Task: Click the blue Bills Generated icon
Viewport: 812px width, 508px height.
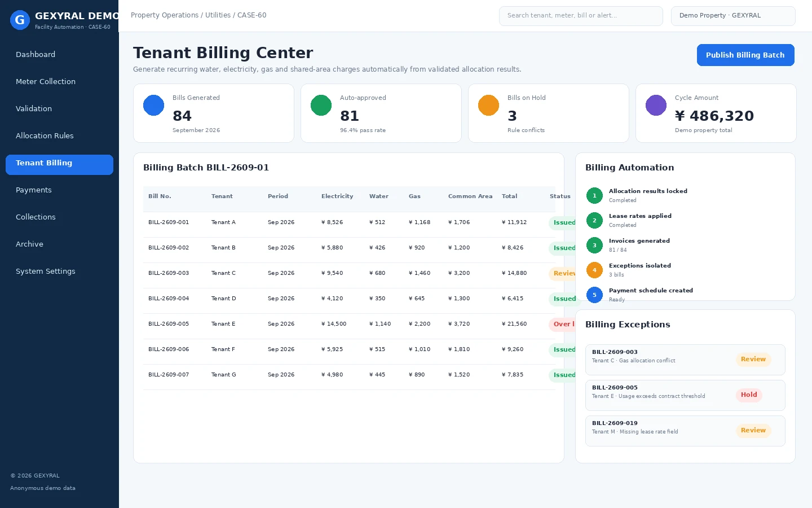Action: click(x=153, y=106)
